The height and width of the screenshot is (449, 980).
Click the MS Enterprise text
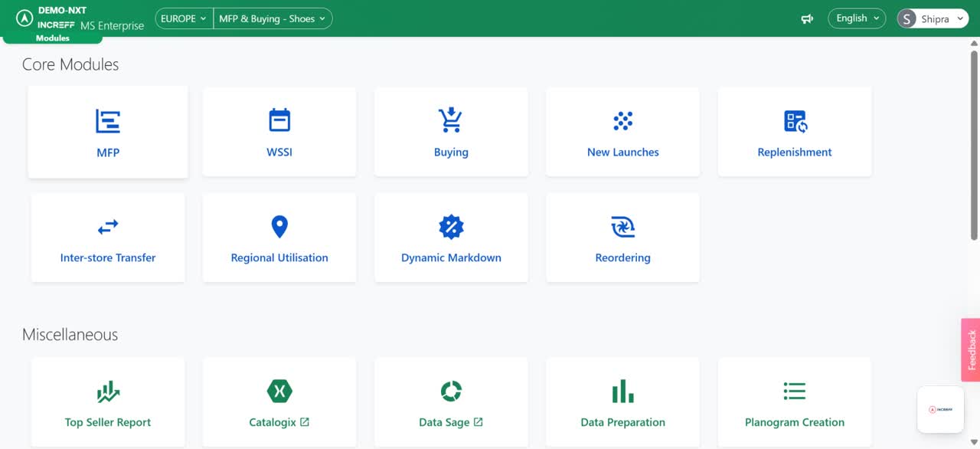[x=112, y=25]
